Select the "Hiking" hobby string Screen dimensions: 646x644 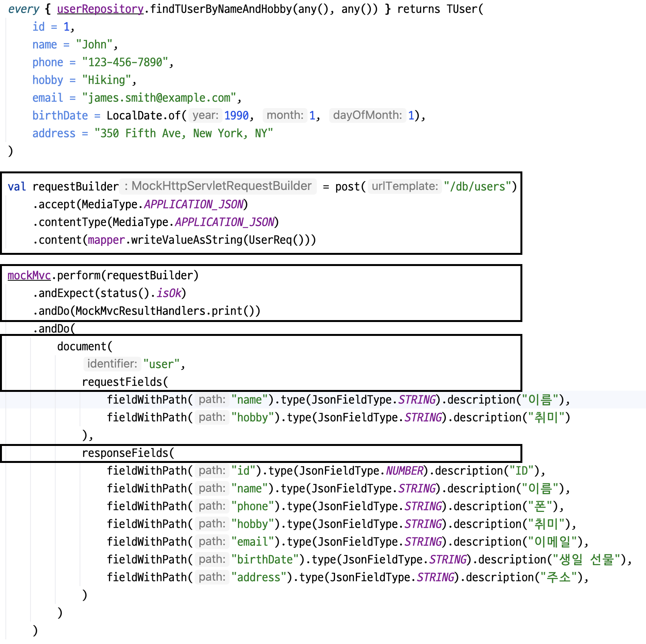[107, 80]
